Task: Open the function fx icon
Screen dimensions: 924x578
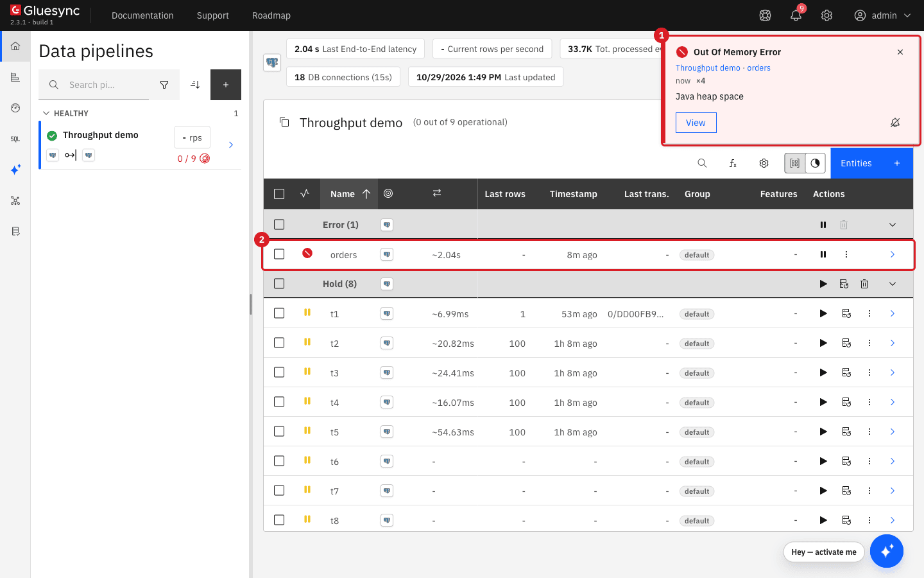Action: (x=733, y=163)
